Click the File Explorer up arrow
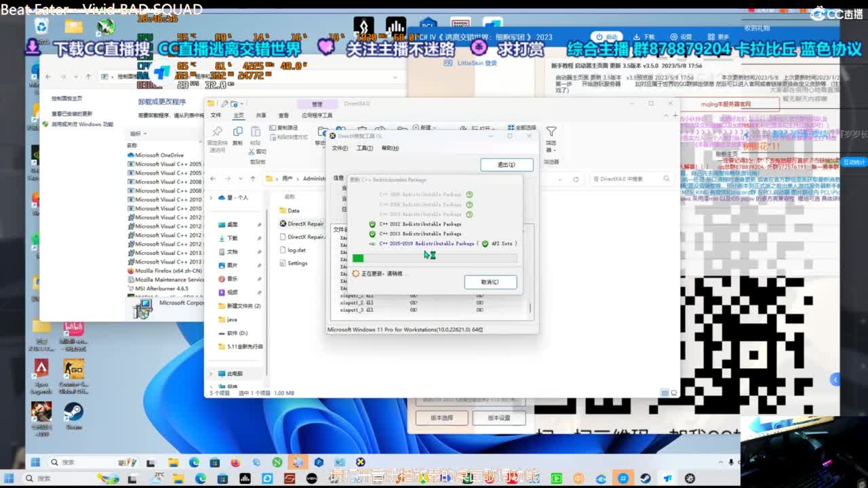Viewport: 868px width, 488px height. click(x=253, y=179)
